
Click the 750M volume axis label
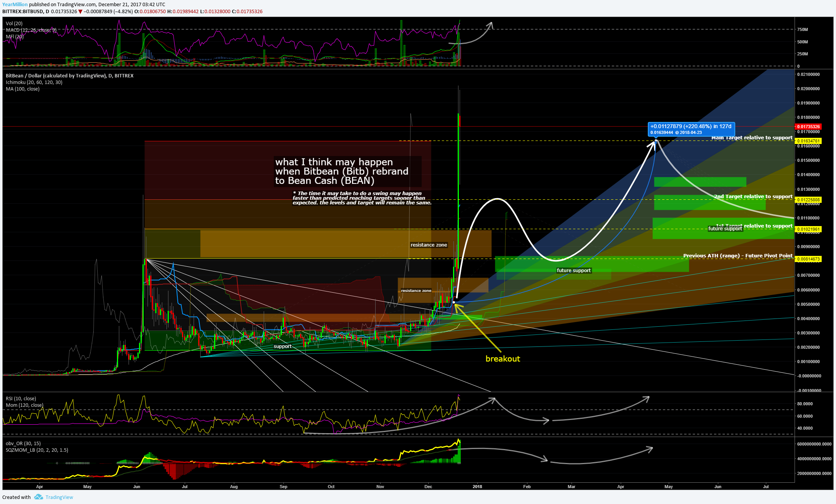(803, 29)
